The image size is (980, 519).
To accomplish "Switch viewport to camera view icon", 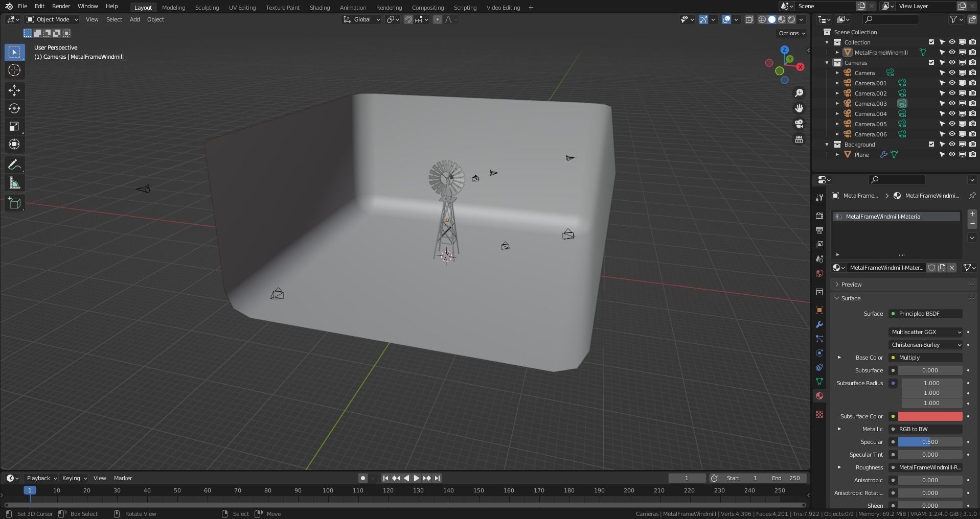I will [x=799, y=124].
